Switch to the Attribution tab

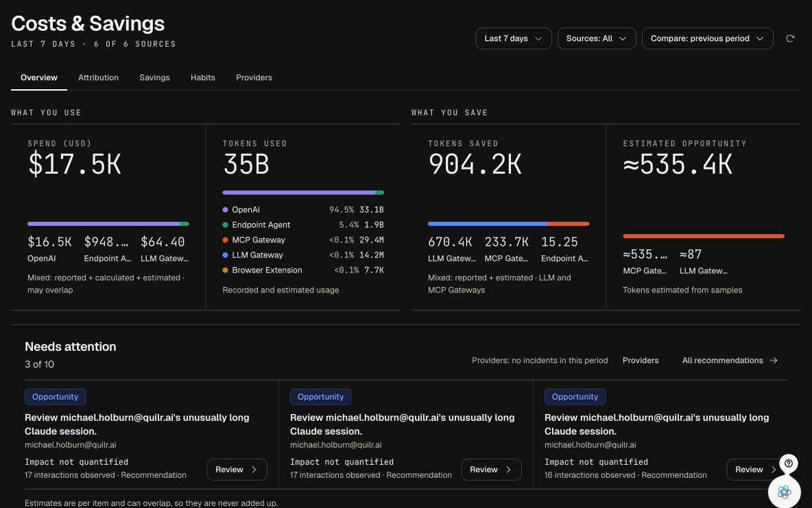click(98, 78)
